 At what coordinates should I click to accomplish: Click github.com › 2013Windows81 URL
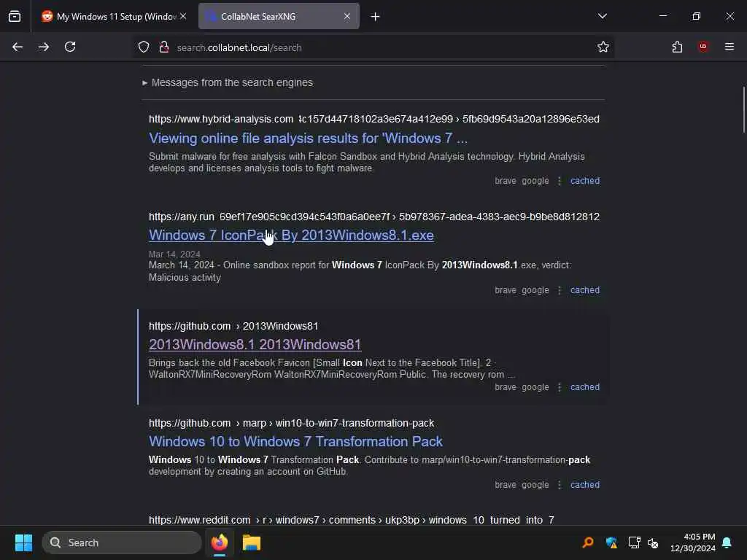pyautogui.click(x=233, y=326)
